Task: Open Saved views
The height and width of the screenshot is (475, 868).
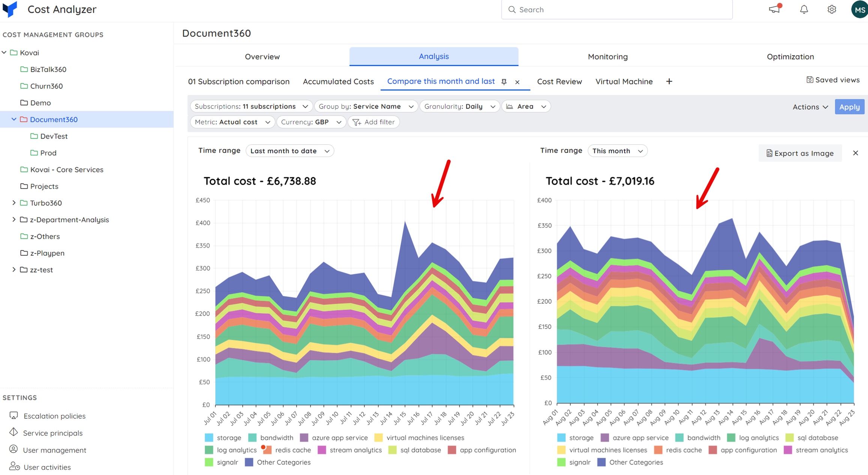Action: (x=833, y=80)
